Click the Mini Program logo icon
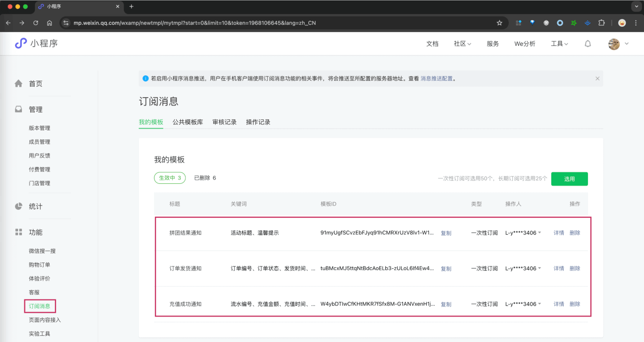The width and height of the screenshot is (644, 342). click(21, 43)
